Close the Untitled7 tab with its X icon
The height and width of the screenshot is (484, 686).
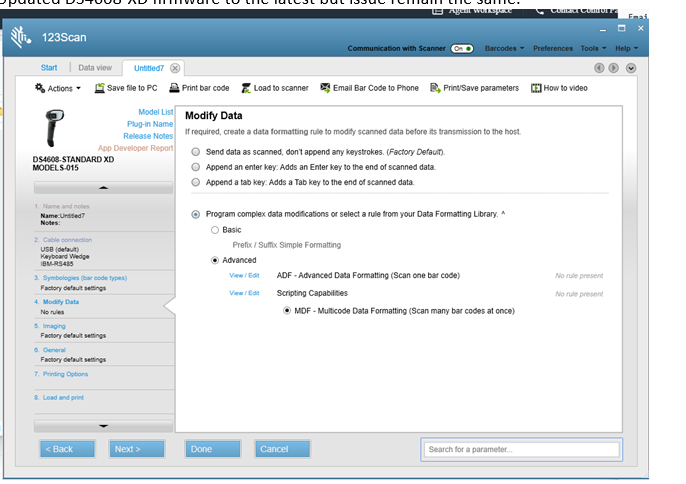coord(175,68)
